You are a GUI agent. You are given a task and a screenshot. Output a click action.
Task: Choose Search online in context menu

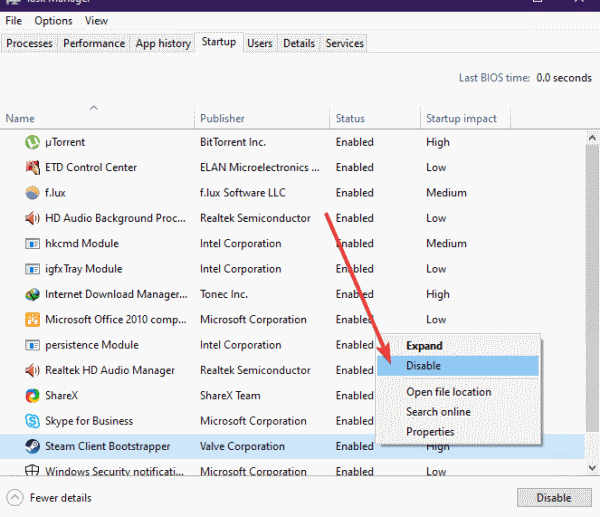click(458, 412)
